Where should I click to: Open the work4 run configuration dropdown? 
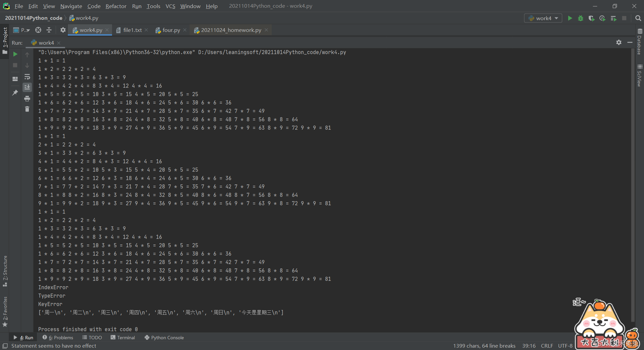pos(543,18)
